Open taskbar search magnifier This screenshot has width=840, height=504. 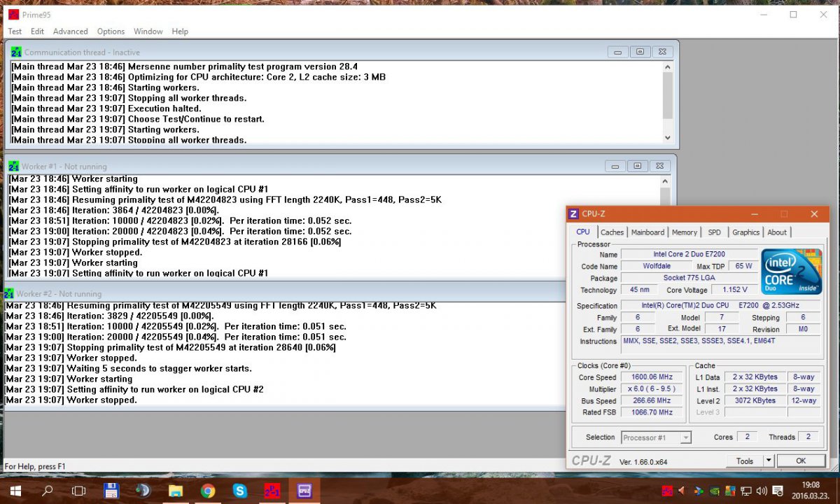pos(48,491)
